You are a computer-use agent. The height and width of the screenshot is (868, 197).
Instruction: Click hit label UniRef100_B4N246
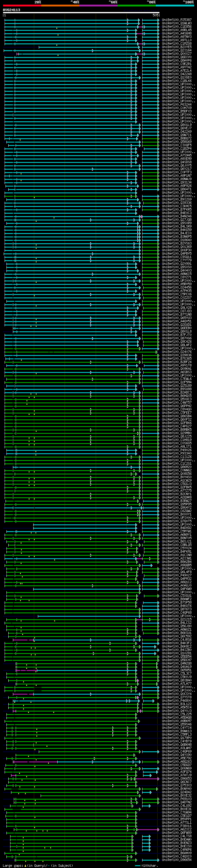pos(177,216)
